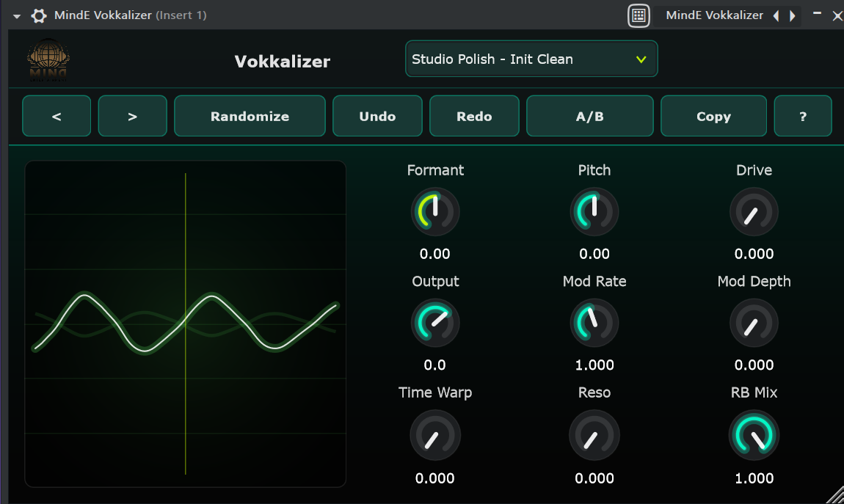Click the Formant label
The width and height of the screenshot is (844, 504).
tap(435, 170)
